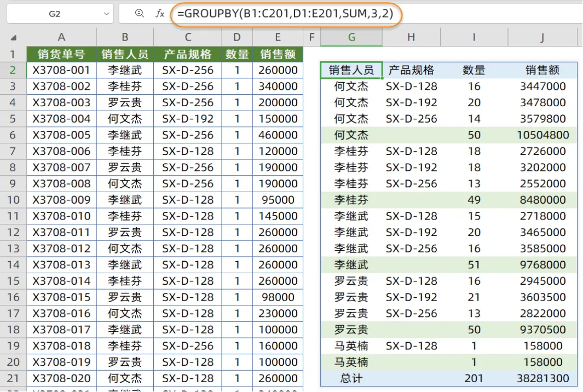Select cell X3708-015
Screen dimensions: 583x392
click(61, 297)
